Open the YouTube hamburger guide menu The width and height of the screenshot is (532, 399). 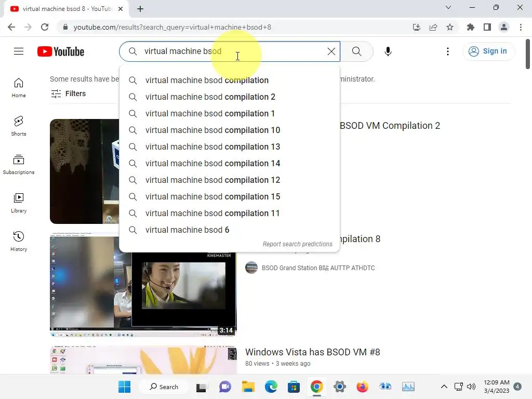tap(19, 51)
